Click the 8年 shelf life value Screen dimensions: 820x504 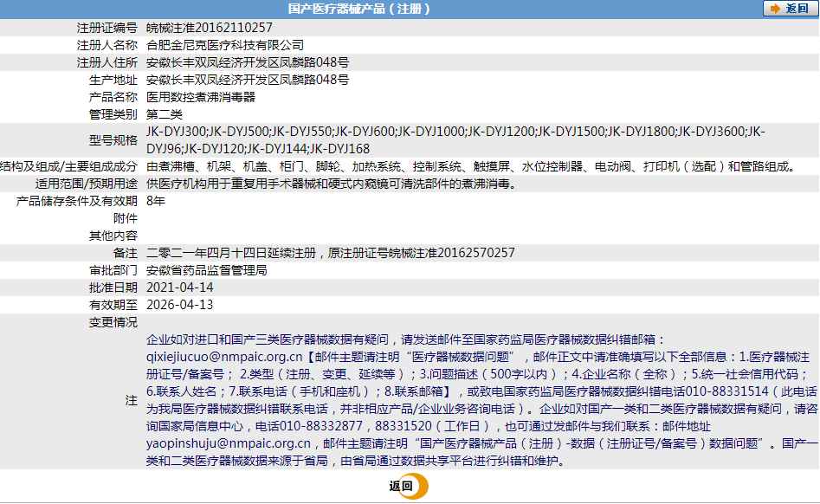coord(156,201)
